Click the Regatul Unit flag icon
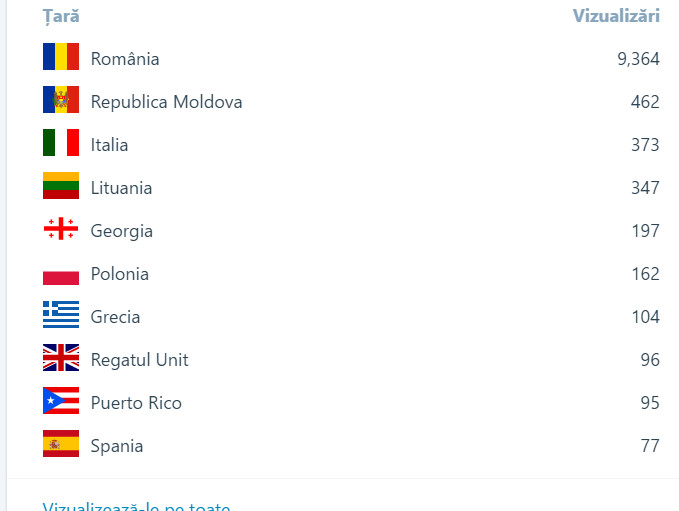Viewport: 679px width, 511px height. pyautogui.click(x=60, y=359)
